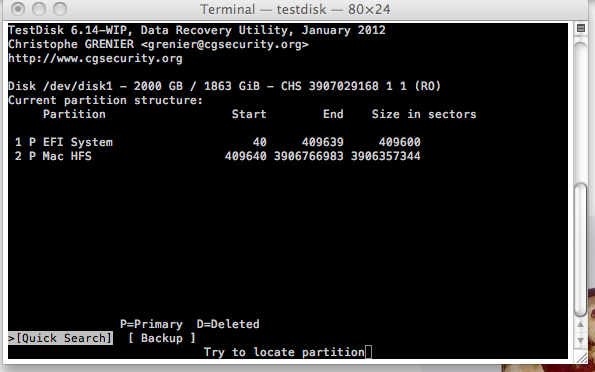Click the end value 409639
Image resolution: width=595 pixels, height=372 pixels.
[x=323, y=142]
